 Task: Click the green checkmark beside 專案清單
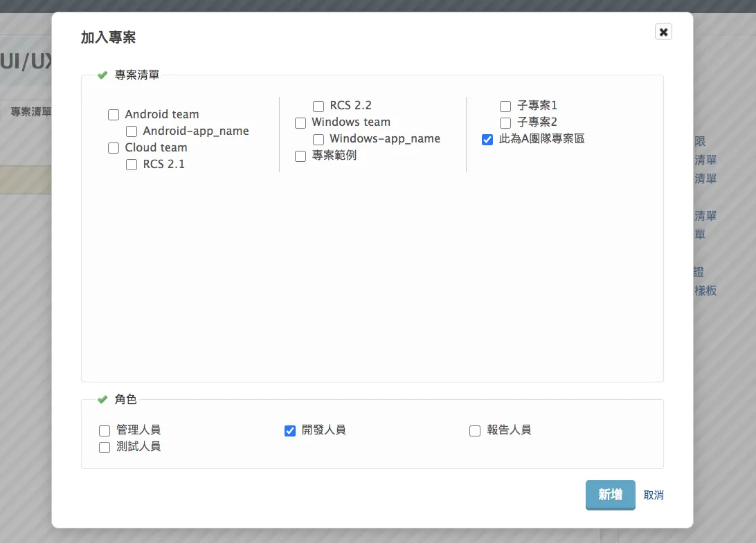click(x=102, y=75)
